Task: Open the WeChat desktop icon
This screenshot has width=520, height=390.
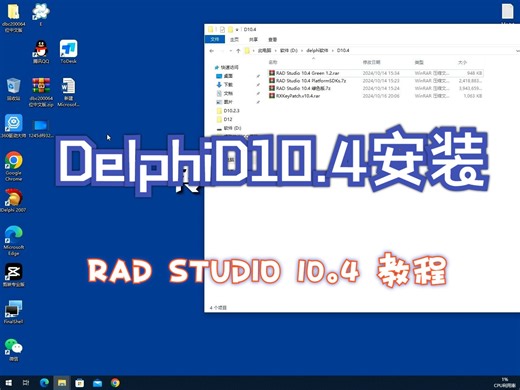Action: pyautogui.click(x=14, y=350)
